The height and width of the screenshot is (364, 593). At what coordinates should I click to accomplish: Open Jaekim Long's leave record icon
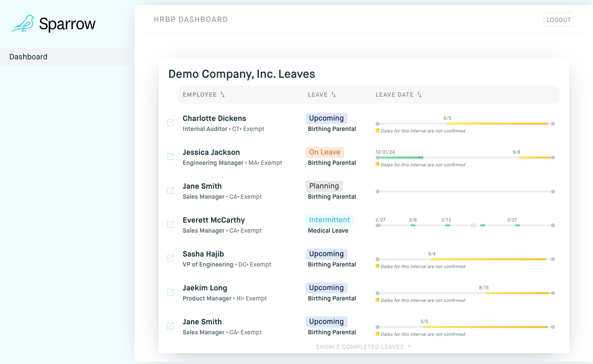coord(170,292)
